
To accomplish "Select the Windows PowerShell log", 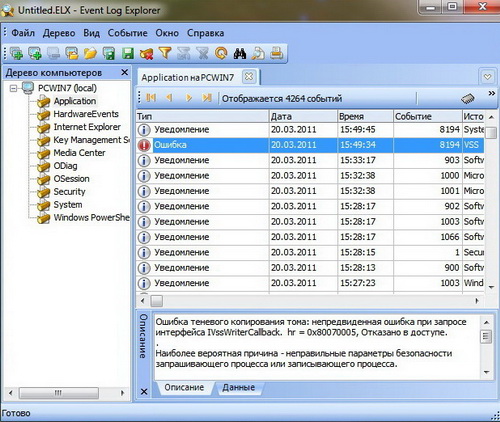I will click(91, 218).
